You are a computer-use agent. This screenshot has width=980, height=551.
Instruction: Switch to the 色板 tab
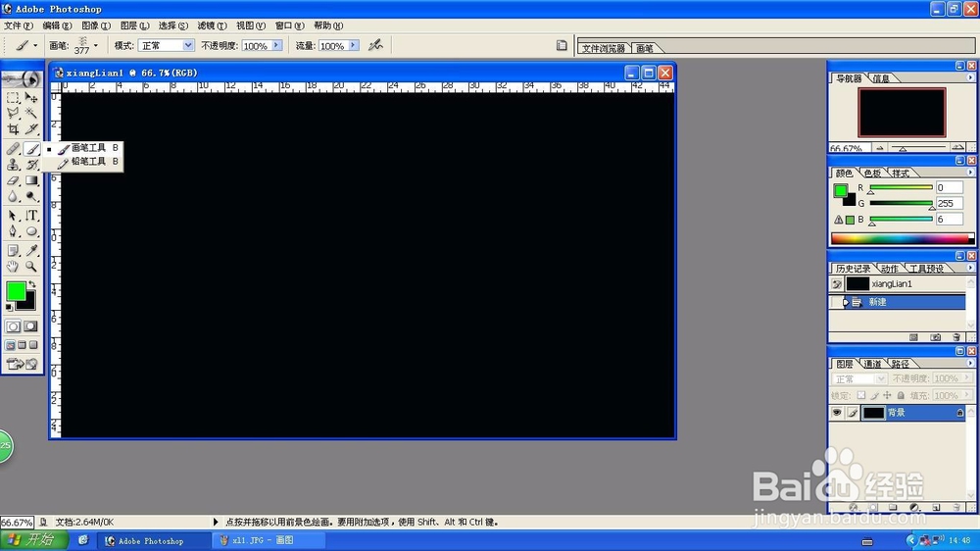(872, 174)
